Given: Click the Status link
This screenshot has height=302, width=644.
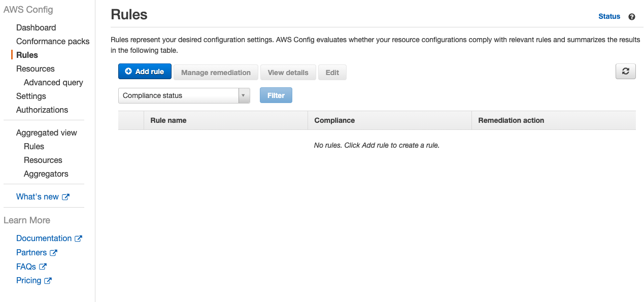Looking at the screenshot, I should pyautogui.click(x=609, y=16).
